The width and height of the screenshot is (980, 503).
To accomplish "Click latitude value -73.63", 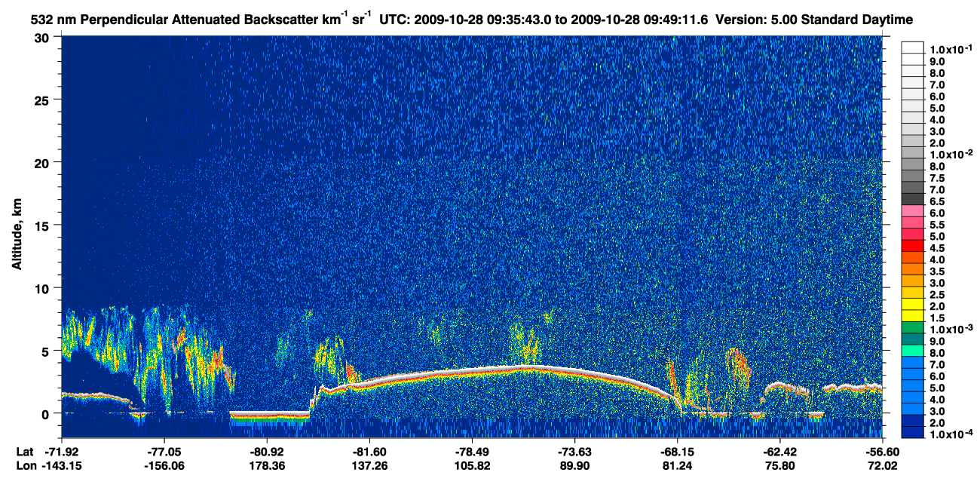I will tap(574, 452).
